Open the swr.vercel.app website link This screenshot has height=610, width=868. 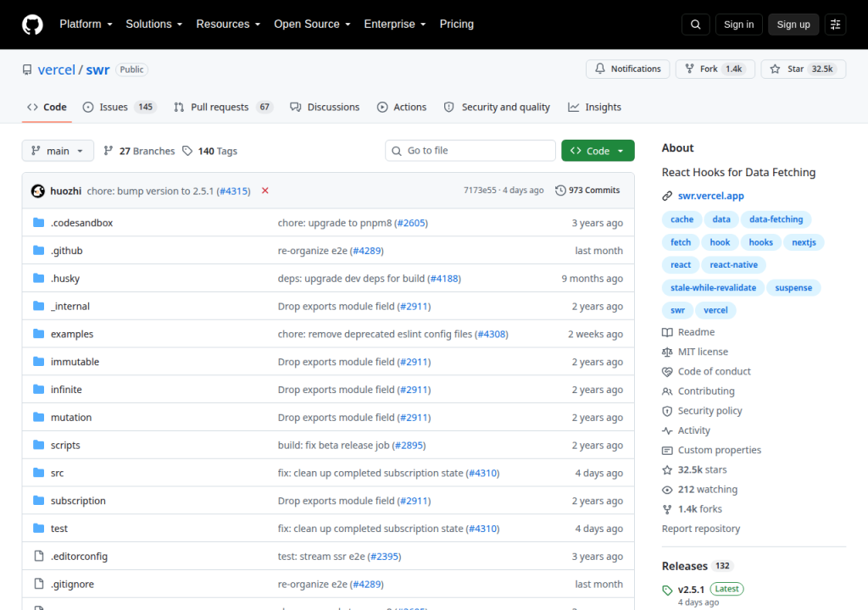click(x=711, y=196)
